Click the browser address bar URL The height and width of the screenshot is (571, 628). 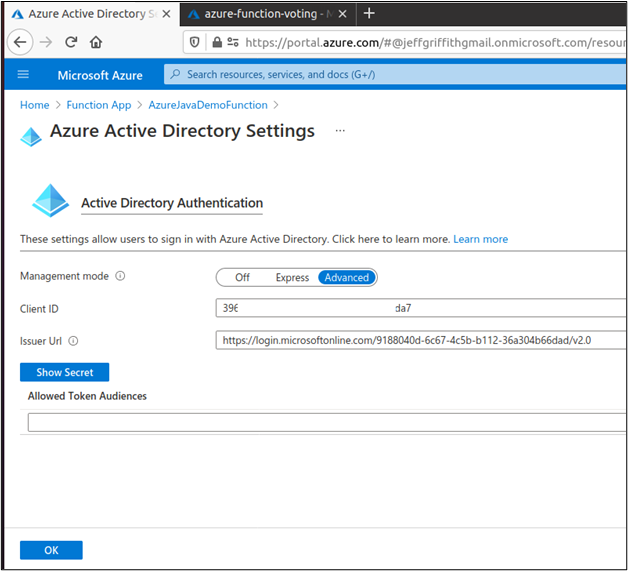pyautogui.click(x=435, y=42)
